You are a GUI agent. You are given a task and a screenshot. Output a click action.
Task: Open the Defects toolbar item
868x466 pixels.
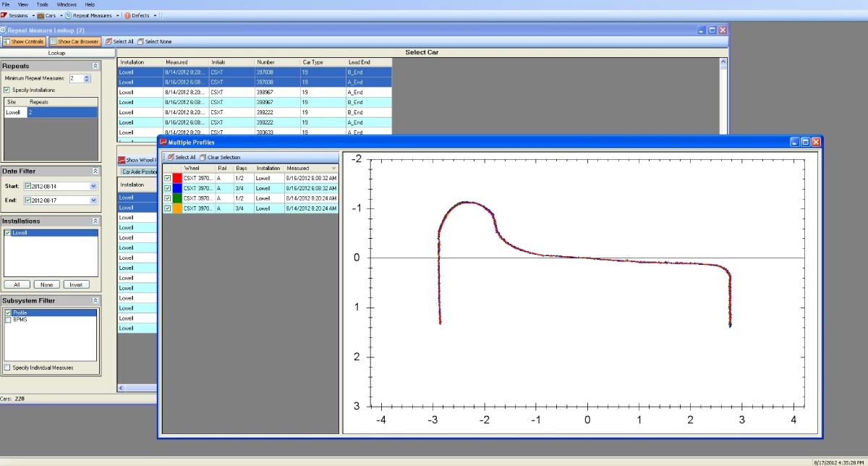coord(137,15)
